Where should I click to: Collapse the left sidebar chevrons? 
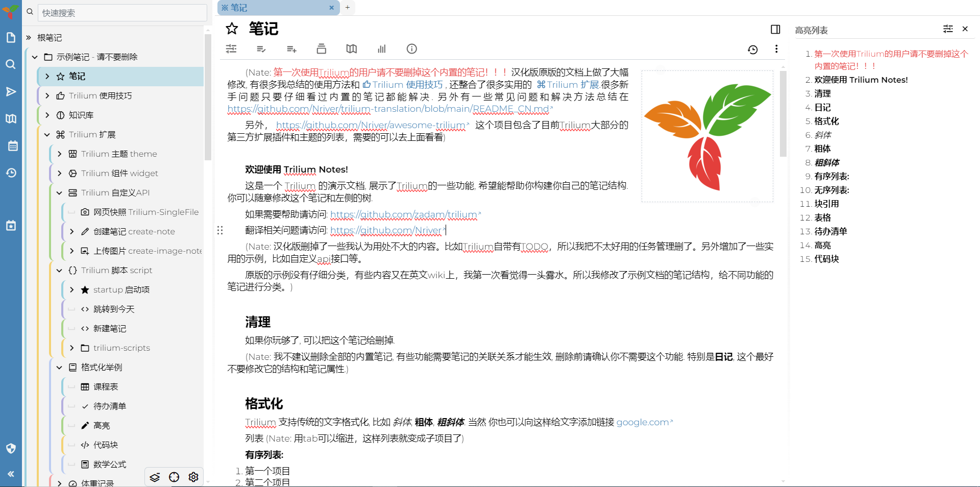[x=11, y=474]
